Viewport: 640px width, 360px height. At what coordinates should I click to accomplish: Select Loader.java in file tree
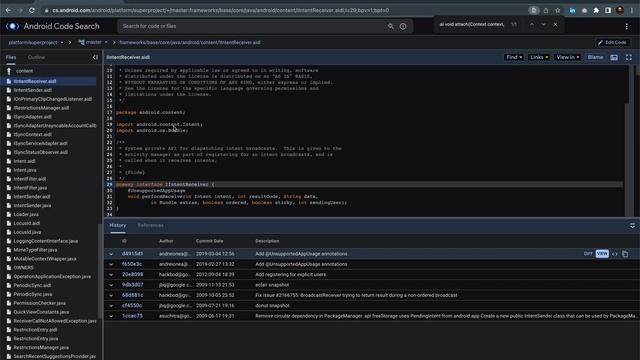[26, 215]
